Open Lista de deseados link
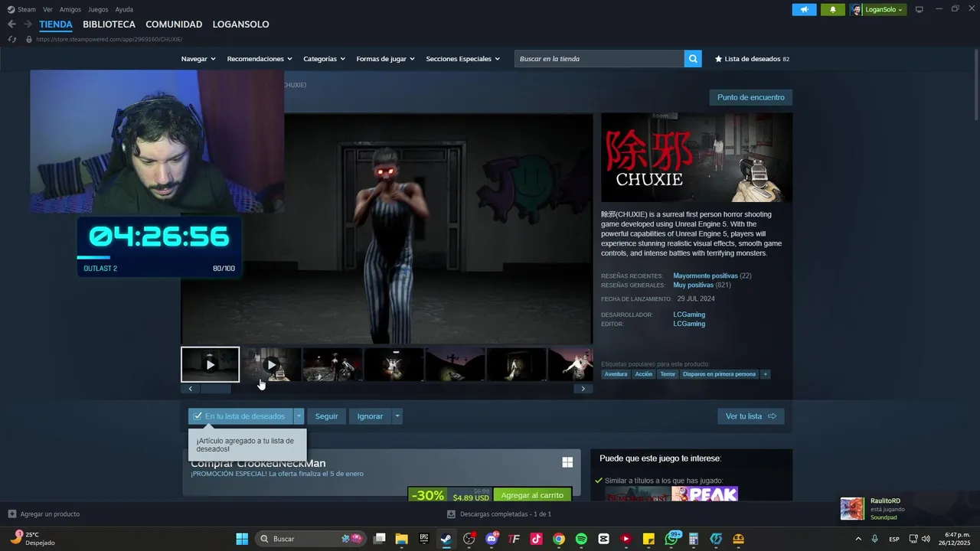 point(752,59)
